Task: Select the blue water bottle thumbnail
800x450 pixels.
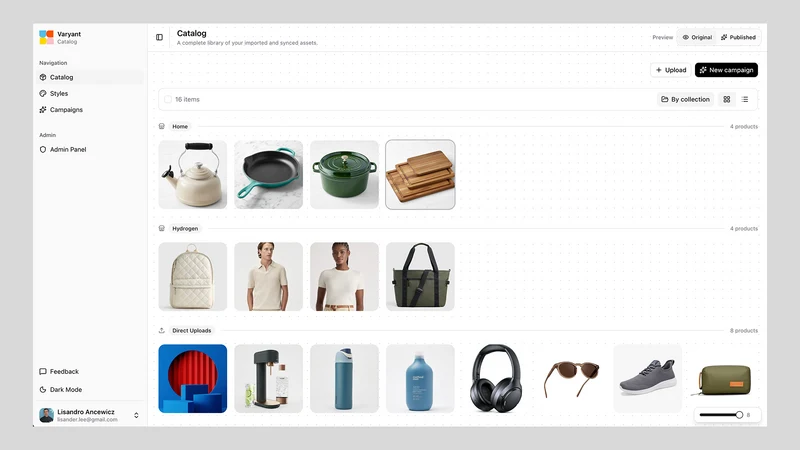Action: point(344,379)
